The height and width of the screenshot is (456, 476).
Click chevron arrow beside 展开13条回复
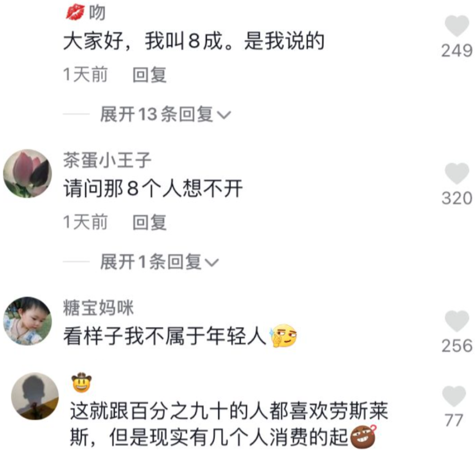tap(224, 115)
